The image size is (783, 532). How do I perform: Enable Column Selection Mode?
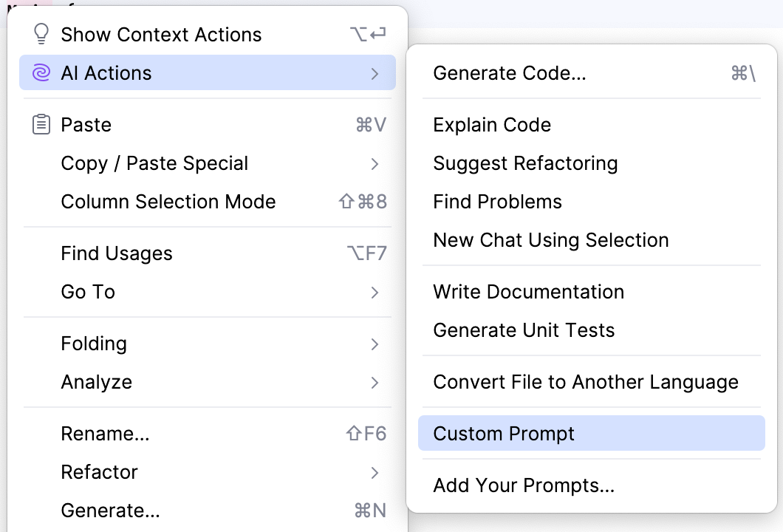click(168, 201)
